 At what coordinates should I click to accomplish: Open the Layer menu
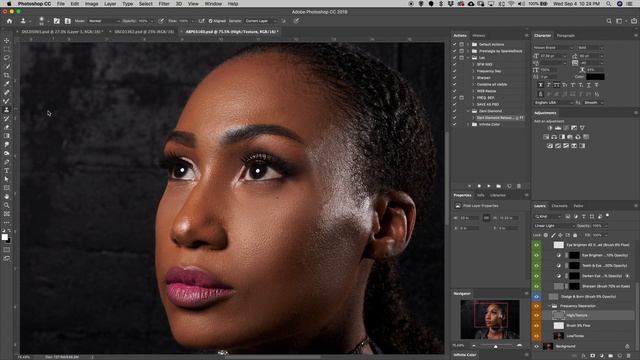(110, 4)
